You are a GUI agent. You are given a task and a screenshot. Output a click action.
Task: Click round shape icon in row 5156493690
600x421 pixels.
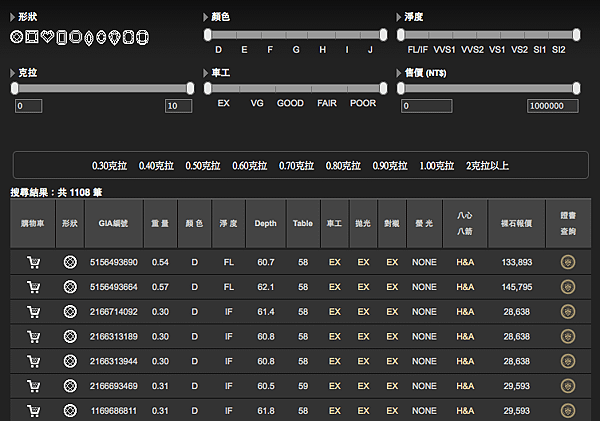coord(70,262)
